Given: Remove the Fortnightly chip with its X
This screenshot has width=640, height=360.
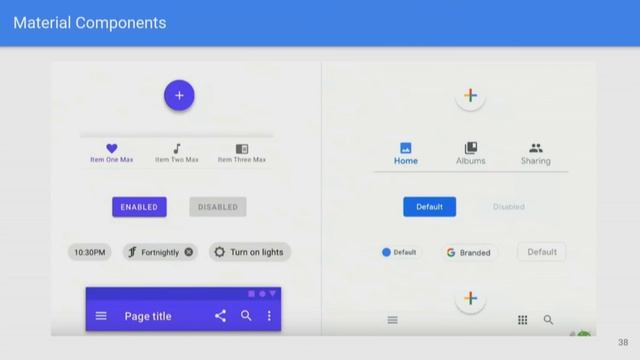Looking at the screenshot, I should (189, 252).
